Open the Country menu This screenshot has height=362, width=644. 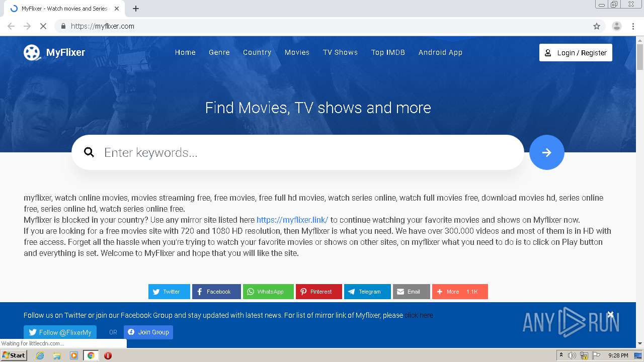click(x=257, y=52)
